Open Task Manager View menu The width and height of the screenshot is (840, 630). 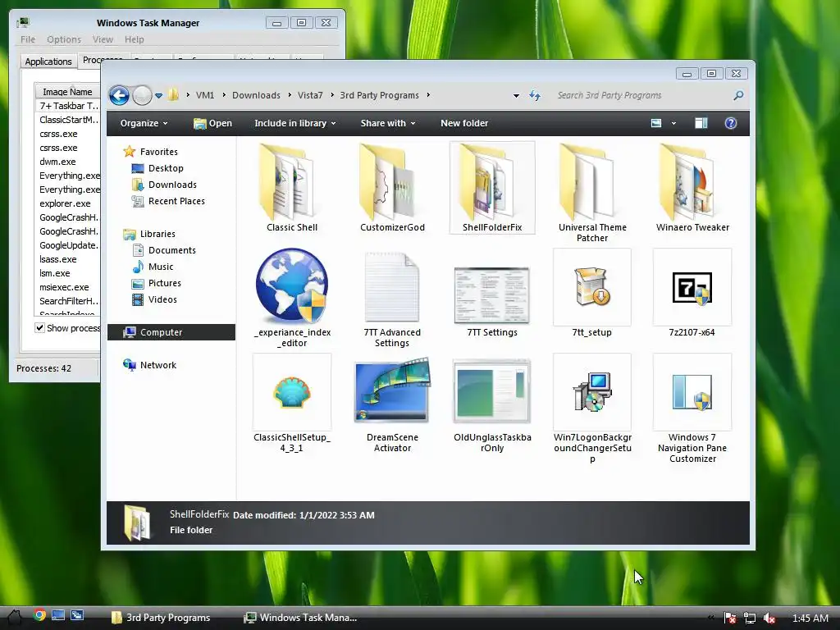103,39
